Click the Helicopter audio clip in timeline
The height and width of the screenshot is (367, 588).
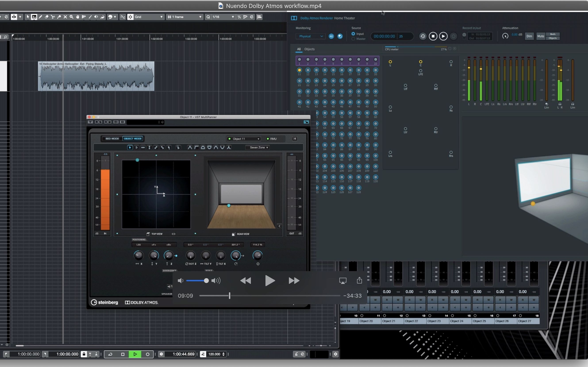coord(96,76)
